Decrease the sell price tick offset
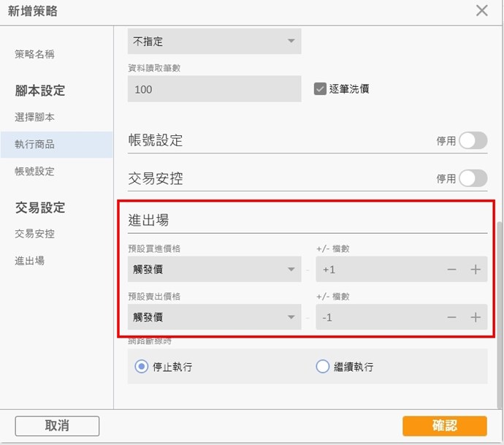Image resolution: width=504 pixels, height=445 pixels. coord(452,317)
